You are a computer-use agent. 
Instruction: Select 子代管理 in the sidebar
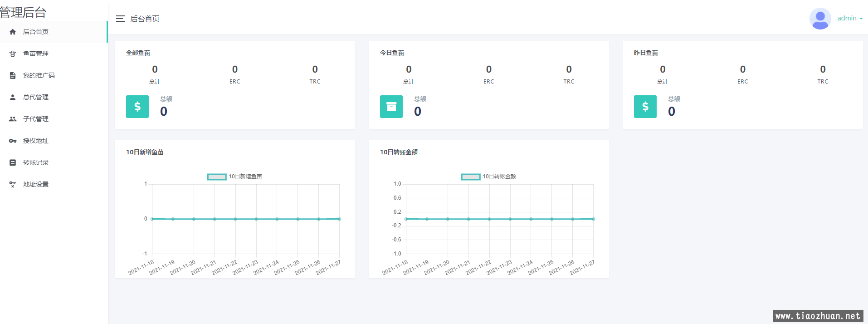(x=54, y=119)
